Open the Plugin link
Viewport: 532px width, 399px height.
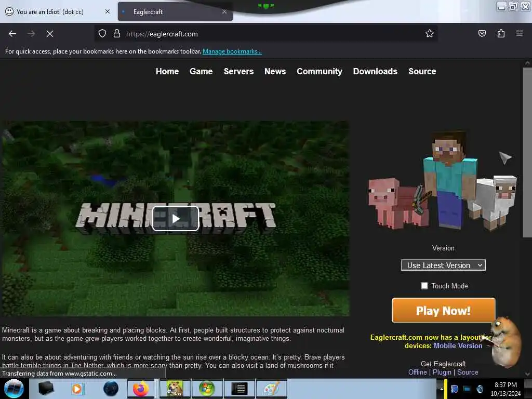442,372
